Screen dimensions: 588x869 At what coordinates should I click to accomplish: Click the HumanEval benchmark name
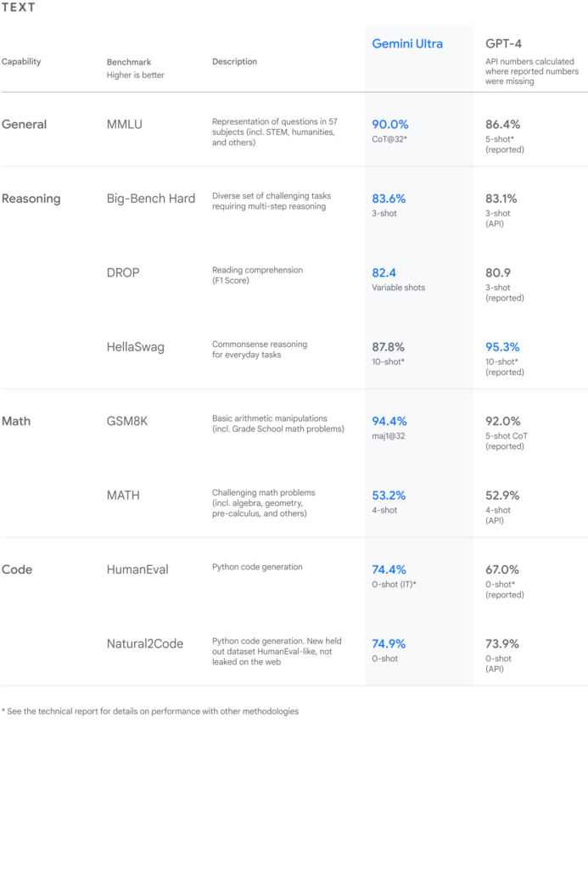(x=137, y=569)
